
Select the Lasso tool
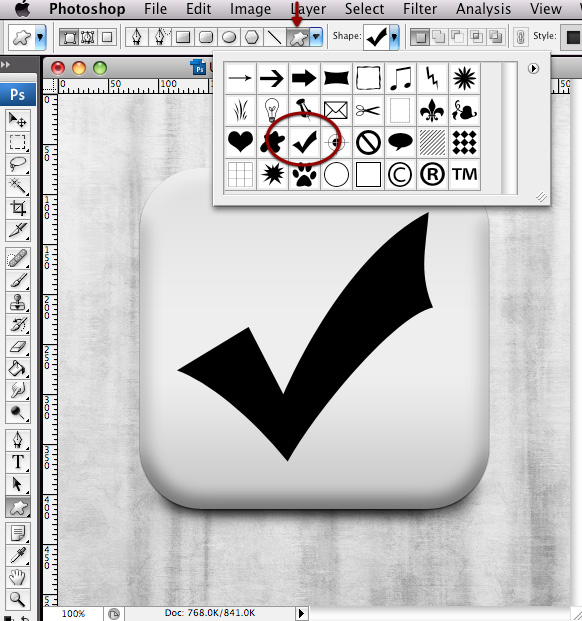click(x=17, y=164)
